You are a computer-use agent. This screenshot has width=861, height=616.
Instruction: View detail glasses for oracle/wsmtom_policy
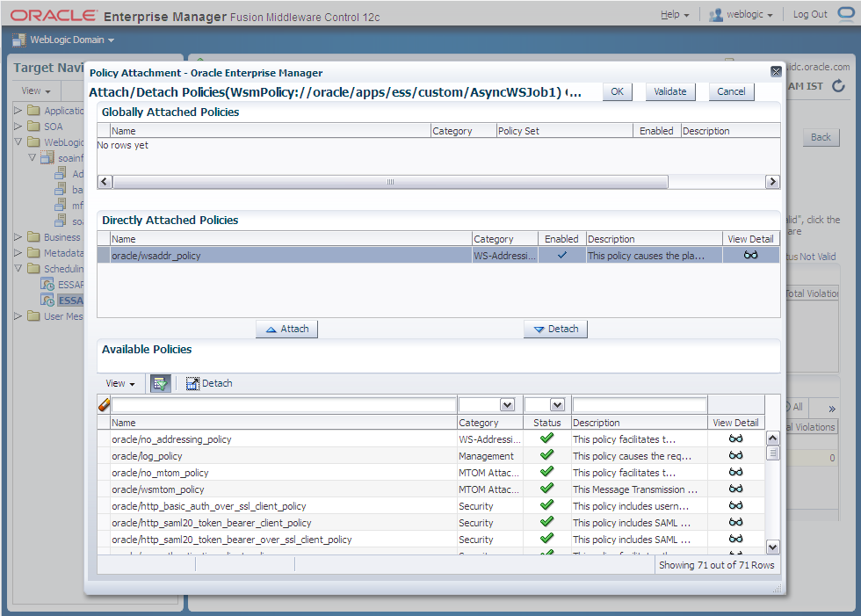click(736, 489)
